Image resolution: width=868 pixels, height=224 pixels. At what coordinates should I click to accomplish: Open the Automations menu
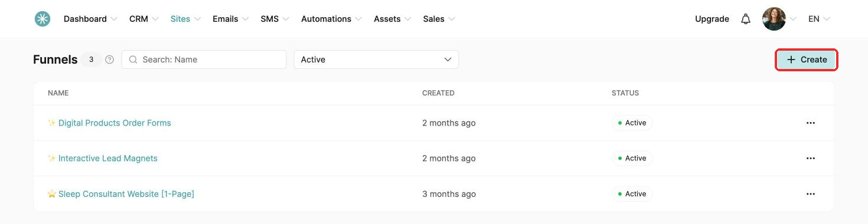pos(331,19)
